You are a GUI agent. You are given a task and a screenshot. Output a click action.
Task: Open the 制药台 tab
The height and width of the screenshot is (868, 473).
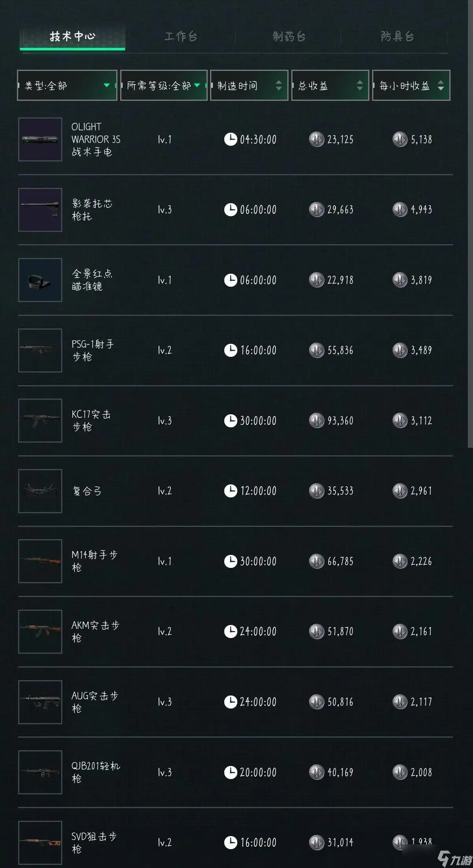(289, 37)
